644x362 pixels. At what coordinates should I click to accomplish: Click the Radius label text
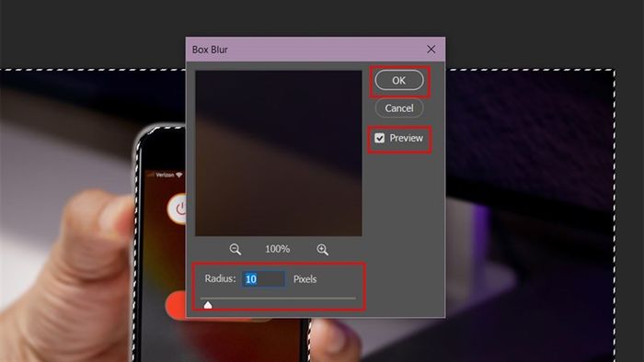click(x=221, y=278)
